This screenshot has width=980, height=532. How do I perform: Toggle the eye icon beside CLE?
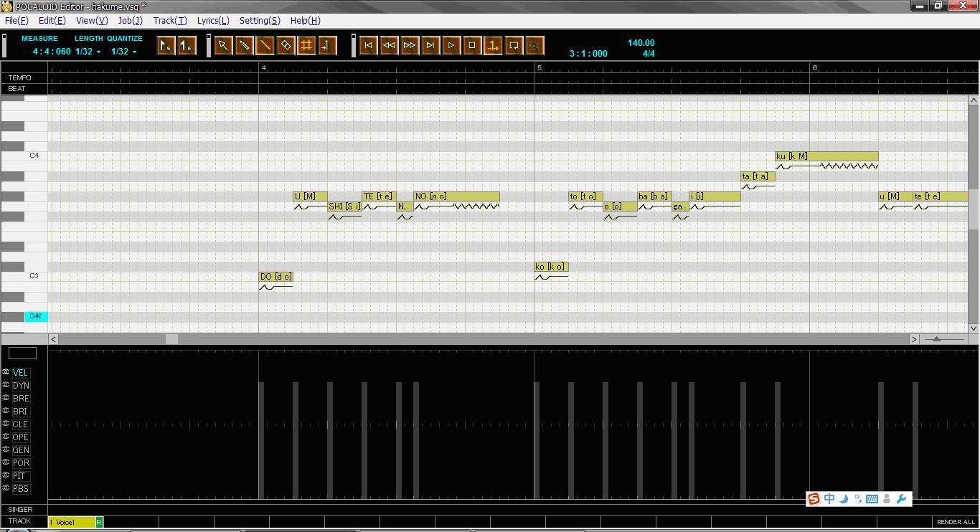(x=6, y=424)
